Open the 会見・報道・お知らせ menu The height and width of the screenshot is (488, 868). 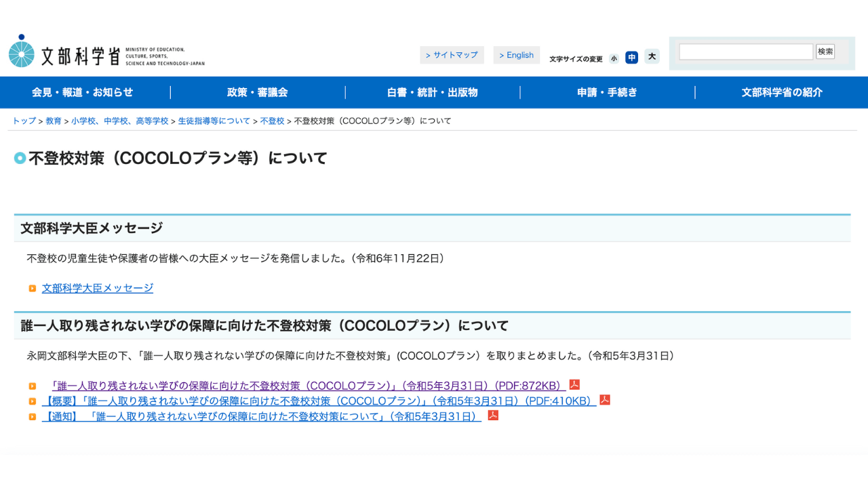pos(83,93)
